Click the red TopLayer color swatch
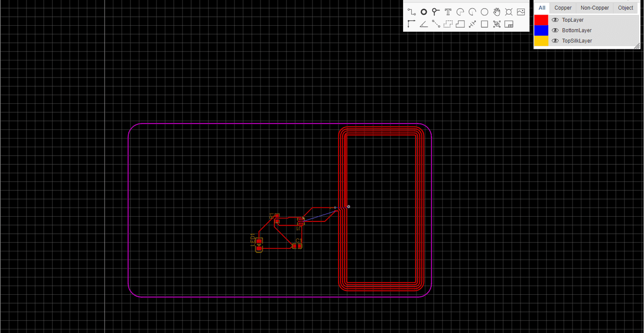 [x=541, y=20]
